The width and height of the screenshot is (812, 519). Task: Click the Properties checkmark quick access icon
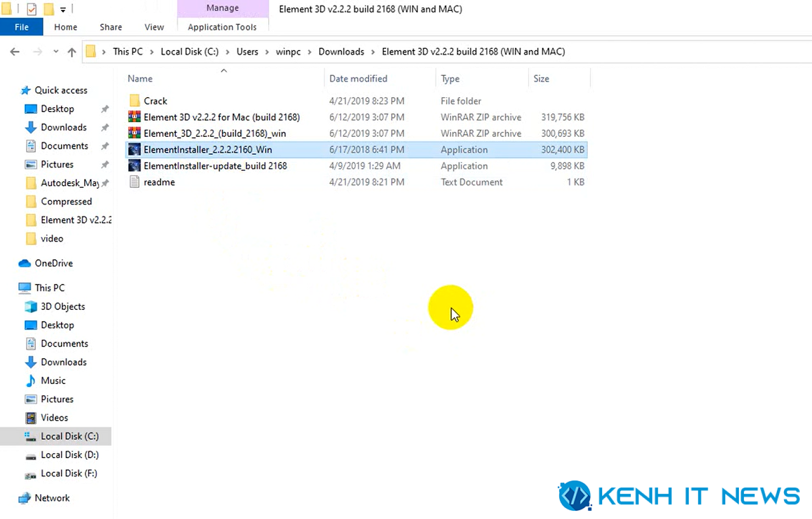pyautogui.click(x=31, y=9)
